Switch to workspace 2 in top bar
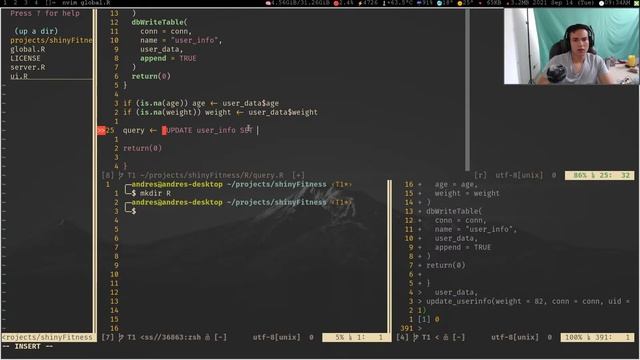This screenshot has width=640, height=360. [x=16, y=2]
